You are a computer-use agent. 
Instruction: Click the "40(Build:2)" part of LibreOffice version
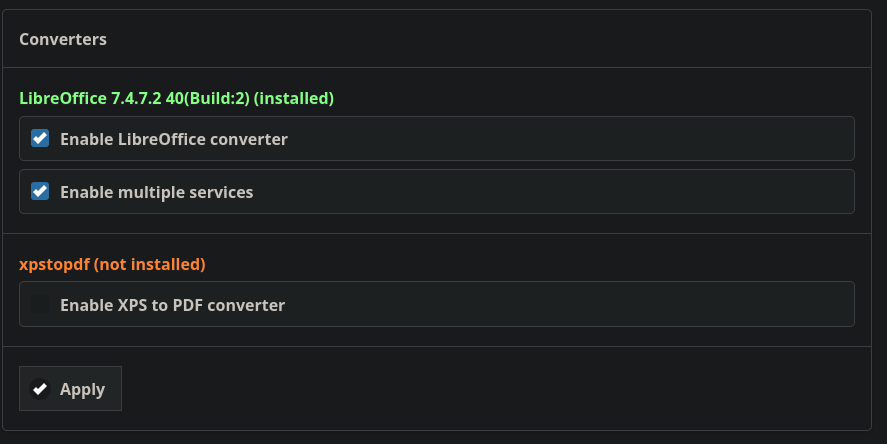click(x=208, y=98)
